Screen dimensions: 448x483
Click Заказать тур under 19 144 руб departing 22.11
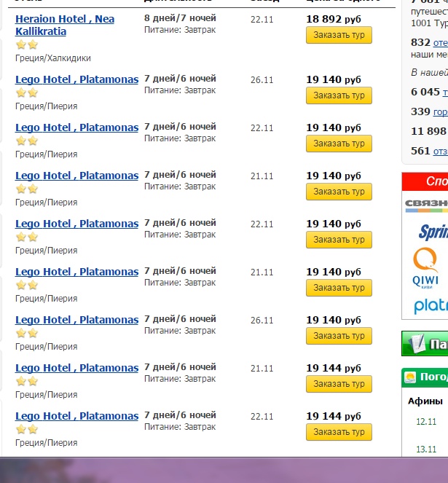339,432
